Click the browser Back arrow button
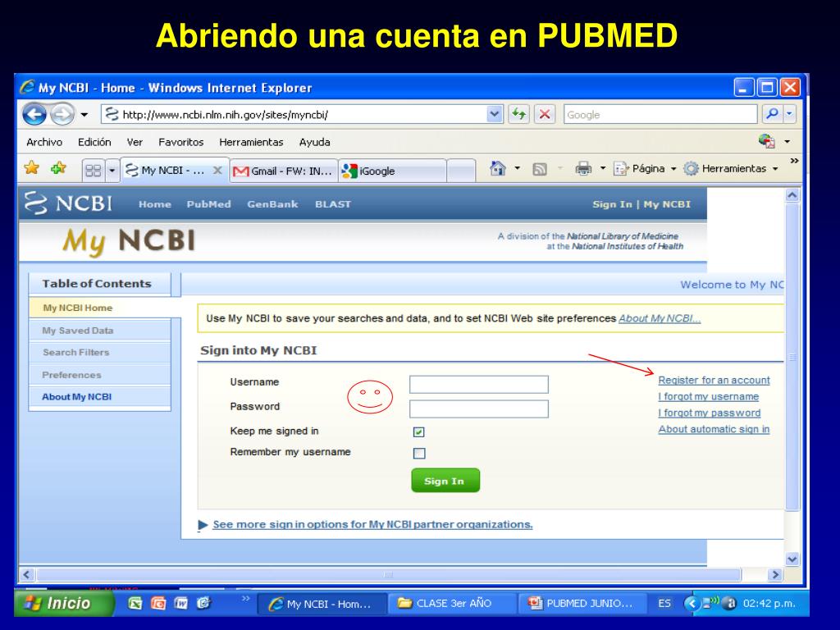The image size is (840, 630). 34,114
